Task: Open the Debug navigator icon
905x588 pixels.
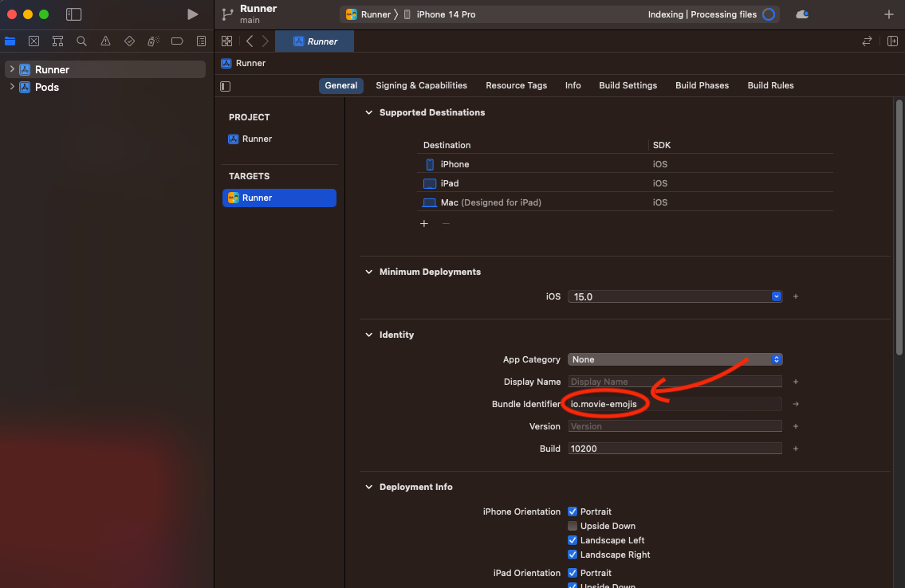Action: pyautogui.click(x=153, y=41)
